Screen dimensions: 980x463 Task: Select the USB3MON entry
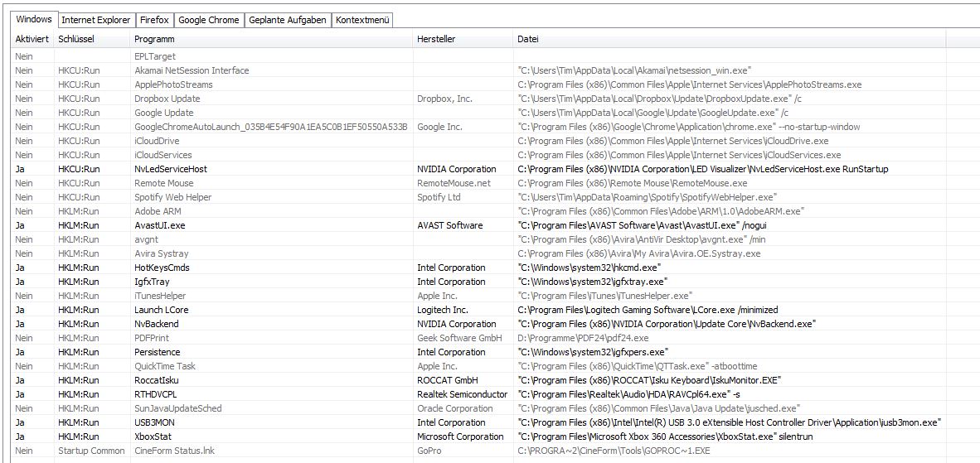[x=154, y=422]
